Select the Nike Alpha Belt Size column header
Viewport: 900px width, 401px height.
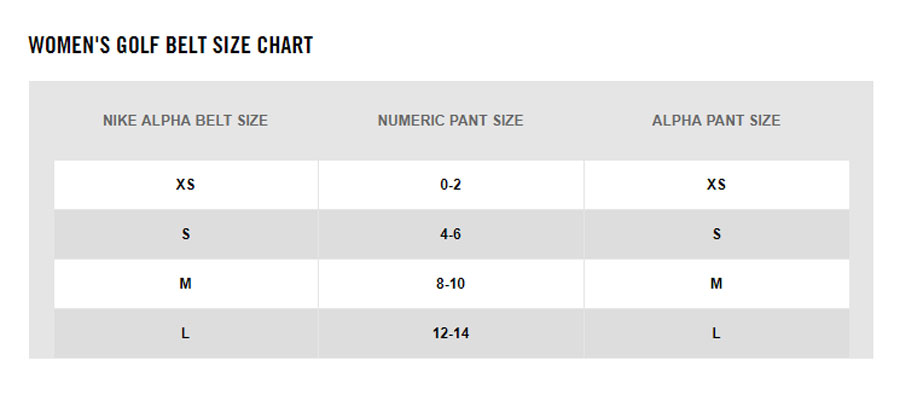185,121
